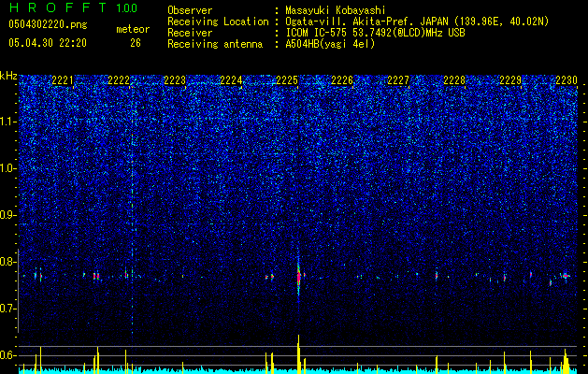The width and height of the screenshot is (588, 374).
Task: Click the 2223 time marker
Action: pos(175,80)
